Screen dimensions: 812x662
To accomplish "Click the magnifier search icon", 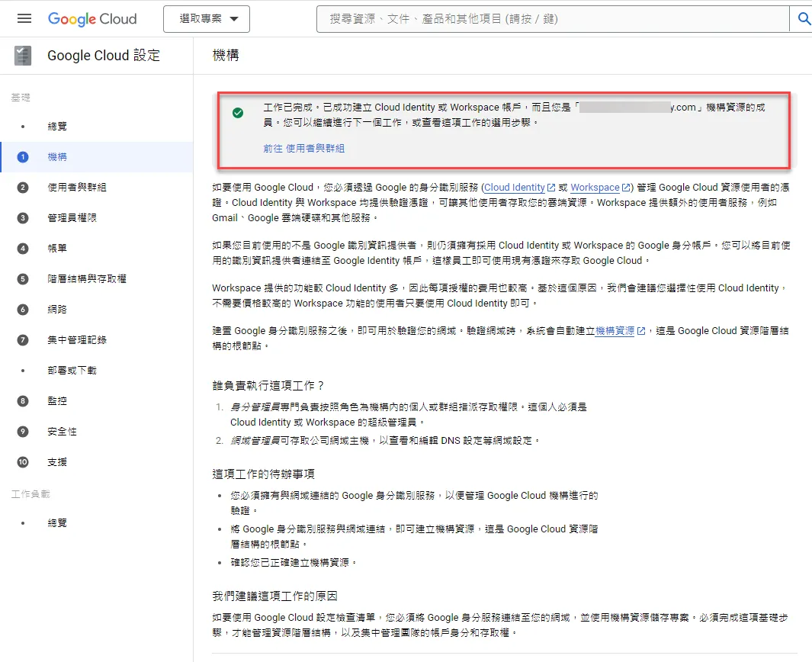I will pos(803,19).
